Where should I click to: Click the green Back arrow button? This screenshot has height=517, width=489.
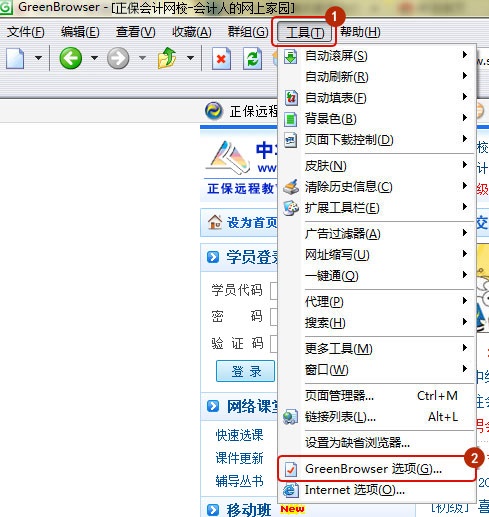point(71,58)
